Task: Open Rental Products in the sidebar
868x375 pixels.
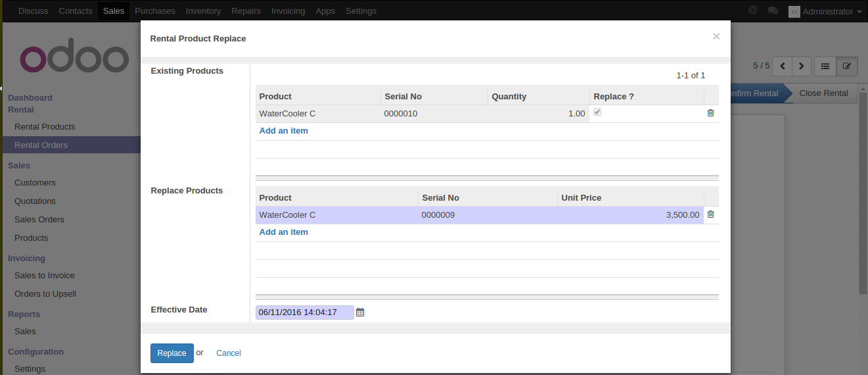Action: pyautogui.click(x=45, y=127)
